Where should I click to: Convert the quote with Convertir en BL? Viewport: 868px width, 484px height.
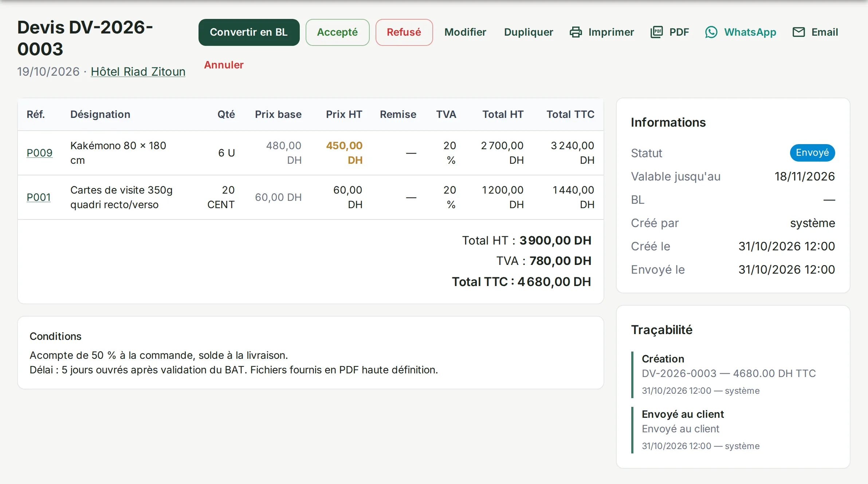(249, 32)
